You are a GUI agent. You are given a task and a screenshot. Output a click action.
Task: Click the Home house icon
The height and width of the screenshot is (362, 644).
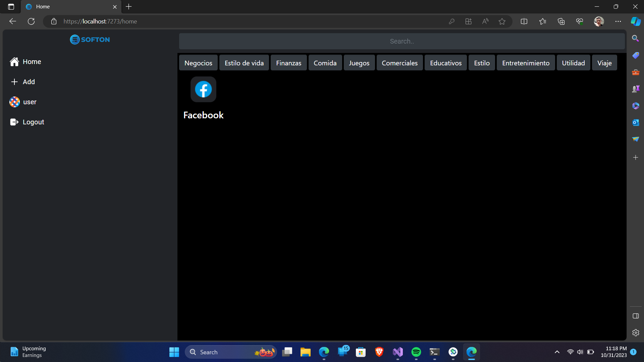pos(14,62)
